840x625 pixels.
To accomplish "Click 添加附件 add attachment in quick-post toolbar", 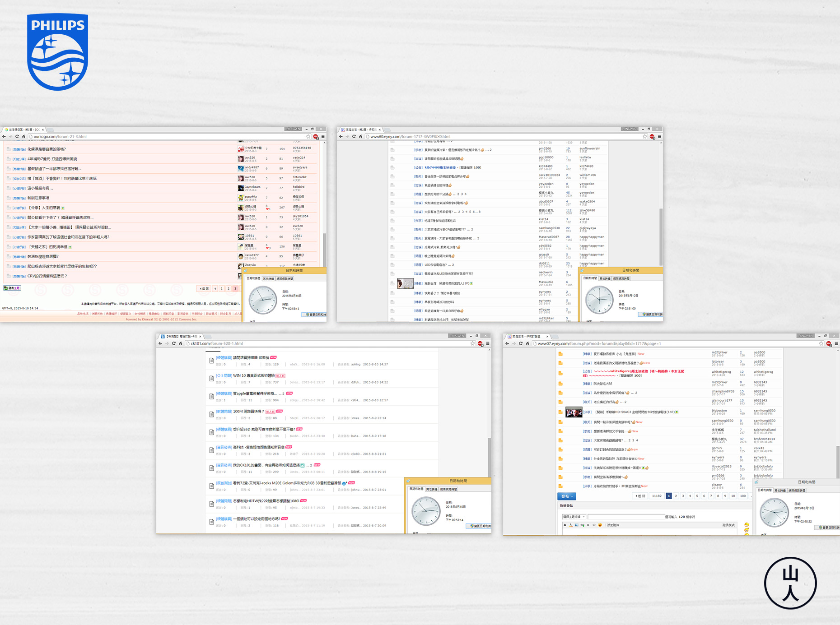I will pos(613,525).
